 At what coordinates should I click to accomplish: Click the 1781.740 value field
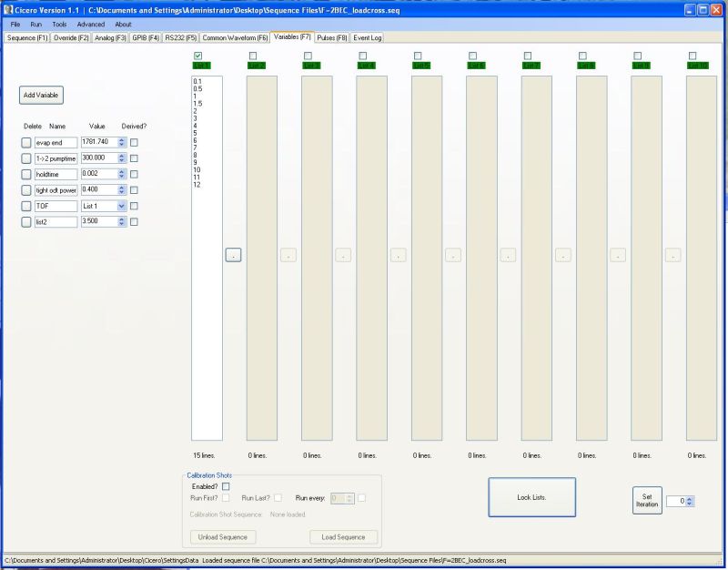[x=99, y=142]
